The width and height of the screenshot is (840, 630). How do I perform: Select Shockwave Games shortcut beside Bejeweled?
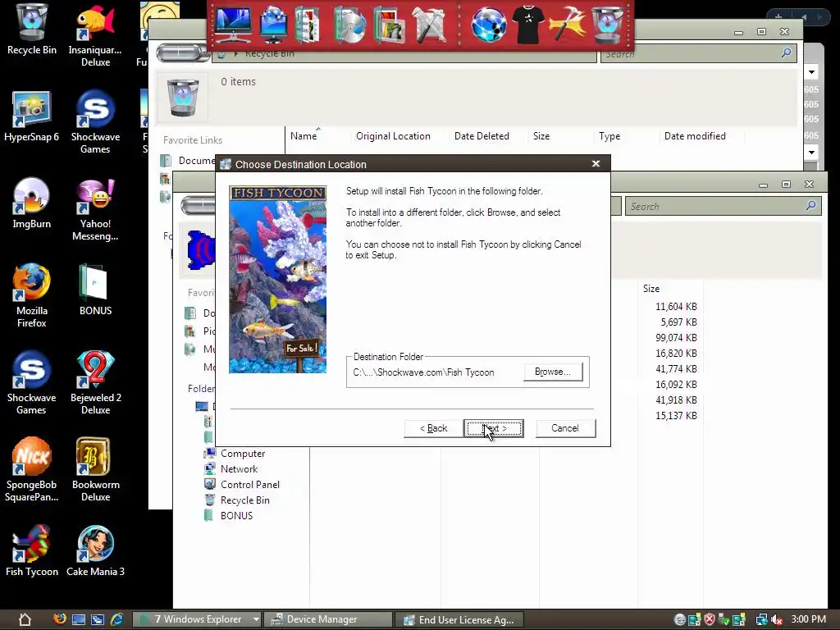(x=32, y=383)
